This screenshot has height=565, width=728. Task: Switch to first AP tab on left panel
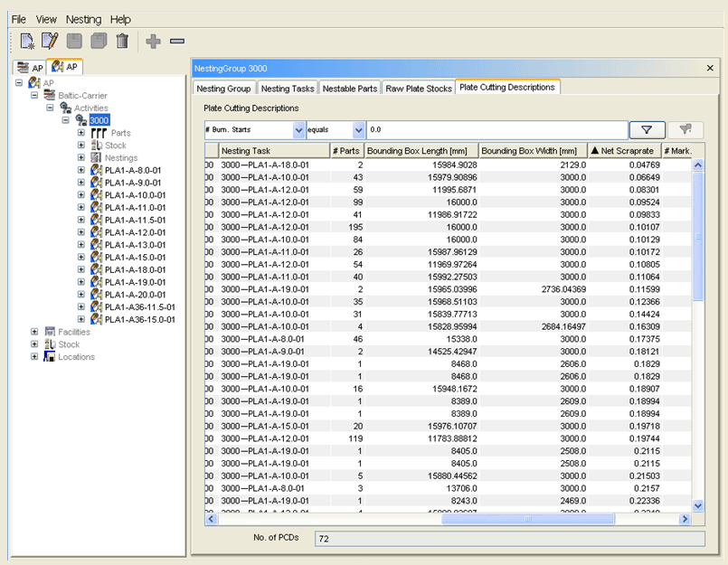30,67
